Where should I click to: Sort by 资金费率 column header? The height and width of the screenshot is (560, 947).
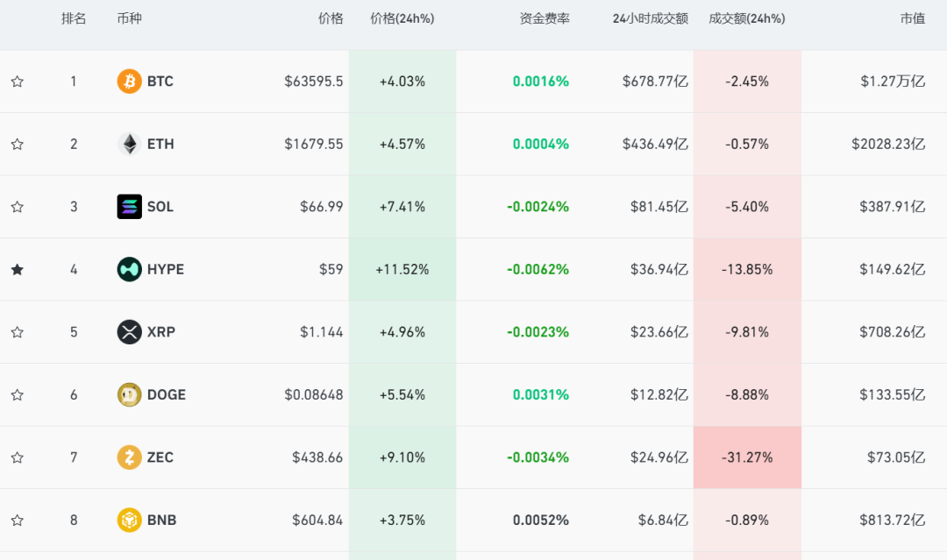(x=545, y=18)
